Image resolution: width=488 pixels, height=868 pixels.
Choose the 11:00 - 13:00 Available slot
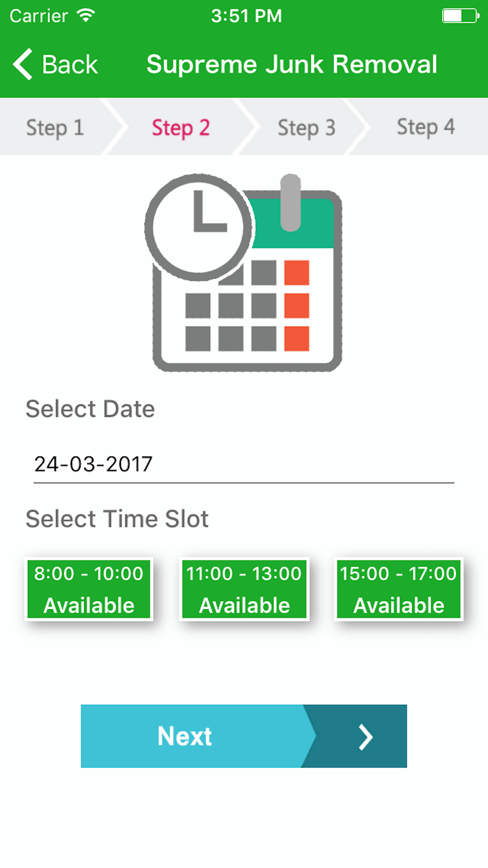(x=244, y=589)
